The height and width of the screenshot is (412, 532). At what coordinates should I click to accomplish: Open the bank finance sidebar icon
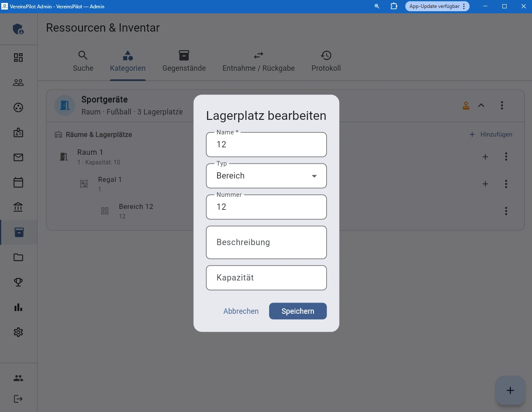[x=18, y=207]
